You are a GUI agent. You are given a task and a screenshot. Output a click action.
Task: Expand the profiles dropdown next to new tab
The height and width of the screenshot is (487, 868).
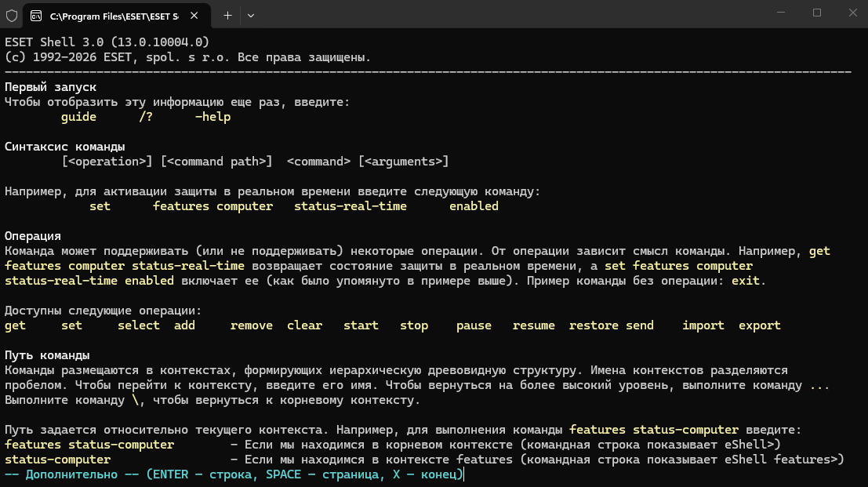tap(251, 16)
